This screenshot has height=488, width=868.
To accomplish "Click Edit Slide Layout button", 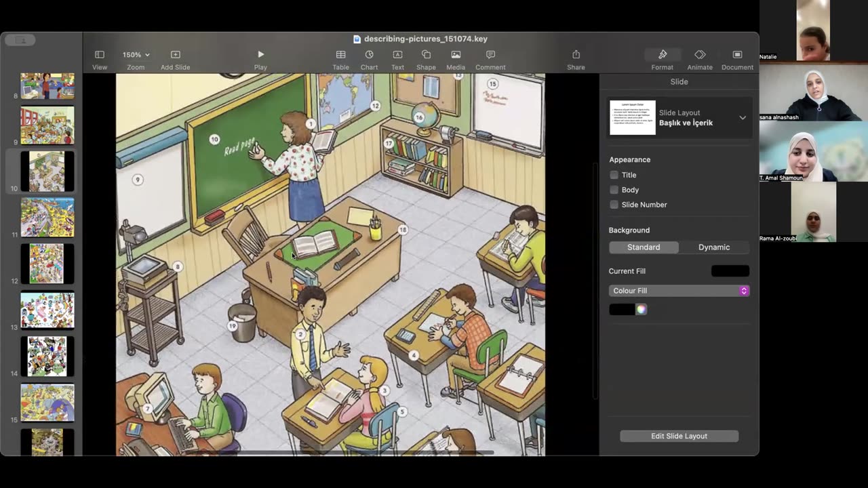I will 679,436.
